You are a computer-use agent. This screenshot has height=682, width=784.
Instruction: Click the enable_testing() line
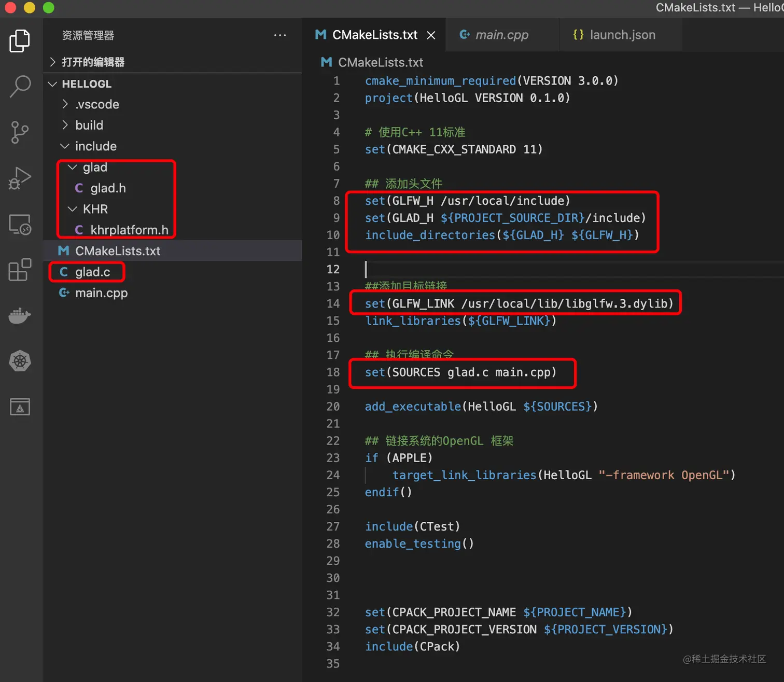[419, 544]
